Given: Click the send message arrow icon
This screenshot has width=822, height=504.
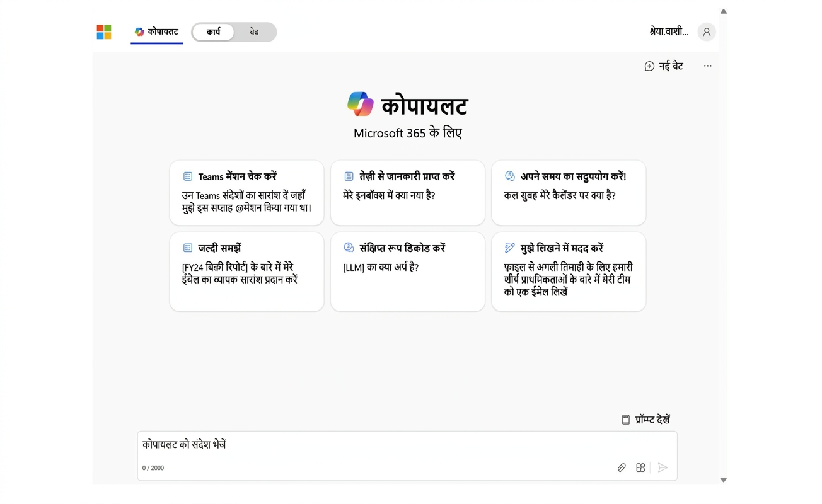Looking at the screenshot, I should tap(663, 467).
